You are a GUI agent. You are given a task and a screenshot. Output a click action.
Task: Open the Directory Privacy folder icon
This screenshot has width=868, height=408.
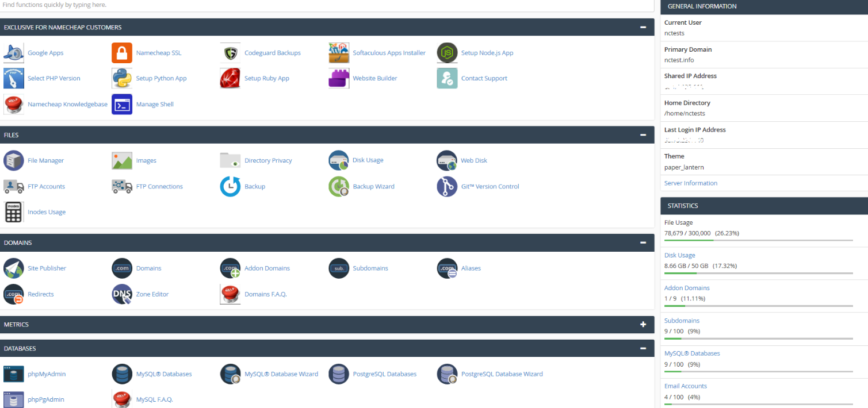coord(230,160)
